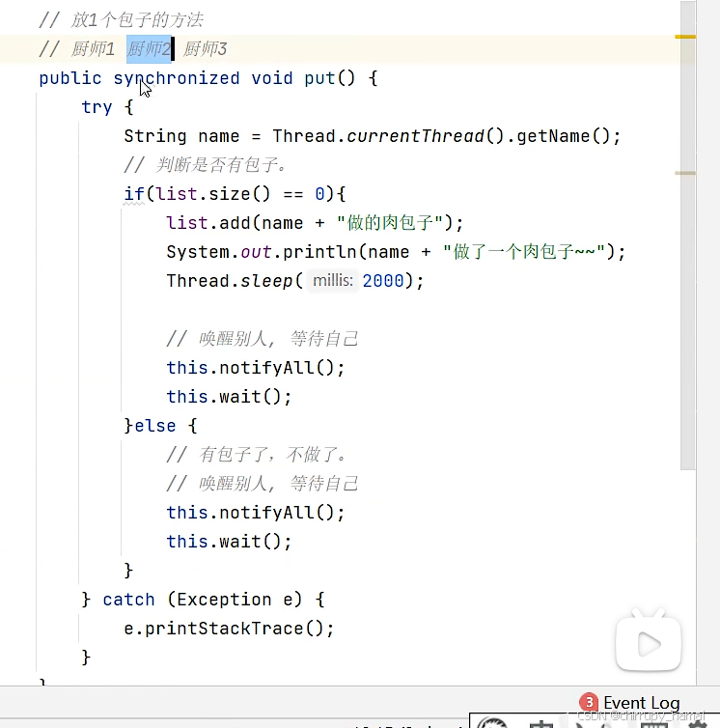Click getName() in the String name line
This screenshot has height=728, width=720.
point(563,136)
